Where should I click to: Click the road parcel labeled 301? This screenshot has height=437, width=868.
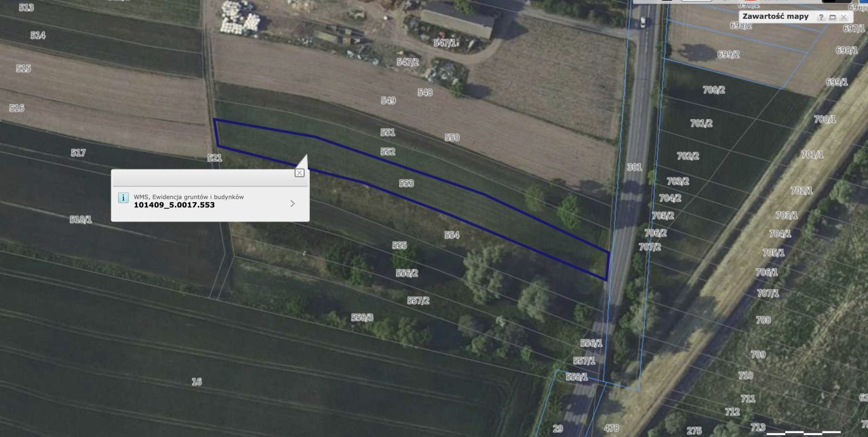[634, 167]
